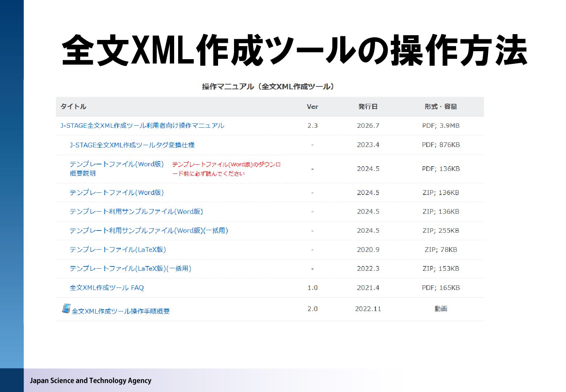The image size is (566, 392).
Task: Click Japan Science and Technology Agency footer text
Action: tap(90, 381)
